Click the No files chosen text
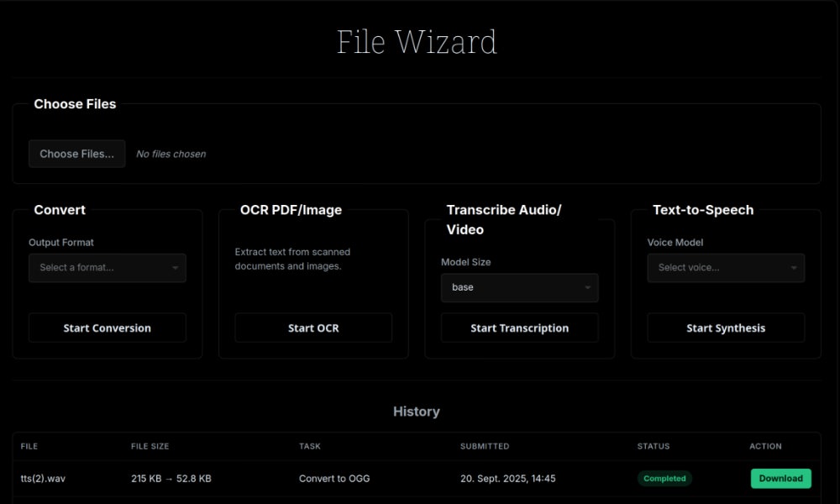 [171, 154]
